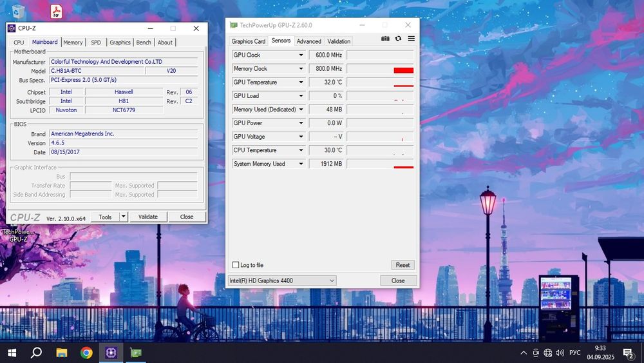Viewport: 644px width, 363px height.
Task: Click the tray device icon beside the chevron
Action: coord(536,353)
